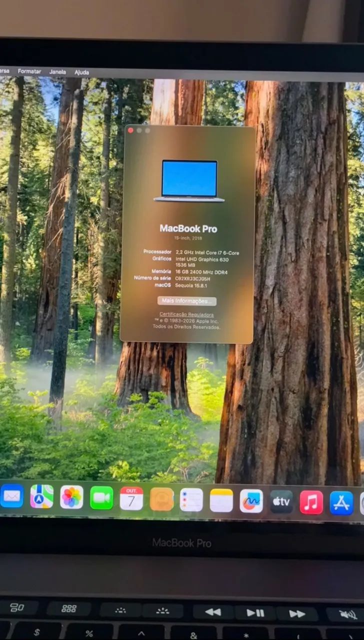This screenshot has height=640, width=364.
Task: Launch Music from the Dock
Action: pos(311,502)
